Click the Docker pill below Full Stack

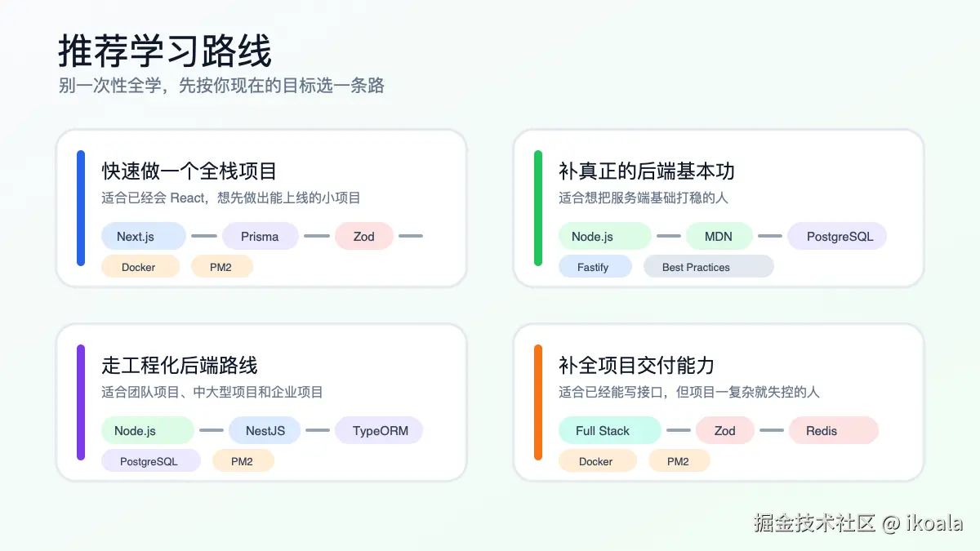click(598, 461)
